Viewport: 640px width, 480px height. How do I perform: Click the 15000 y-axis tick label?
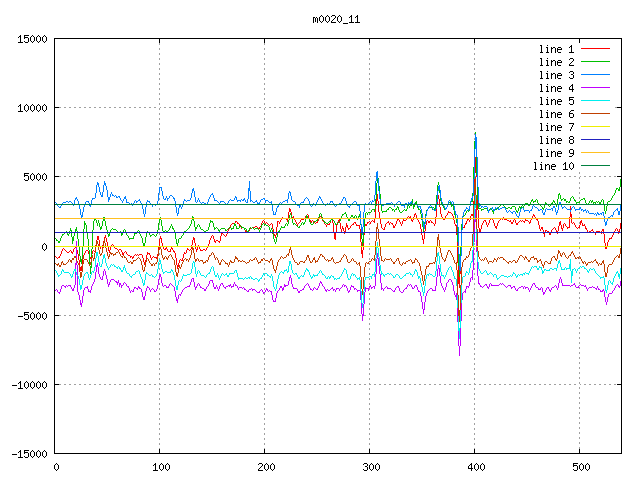[x=32, y=39]
